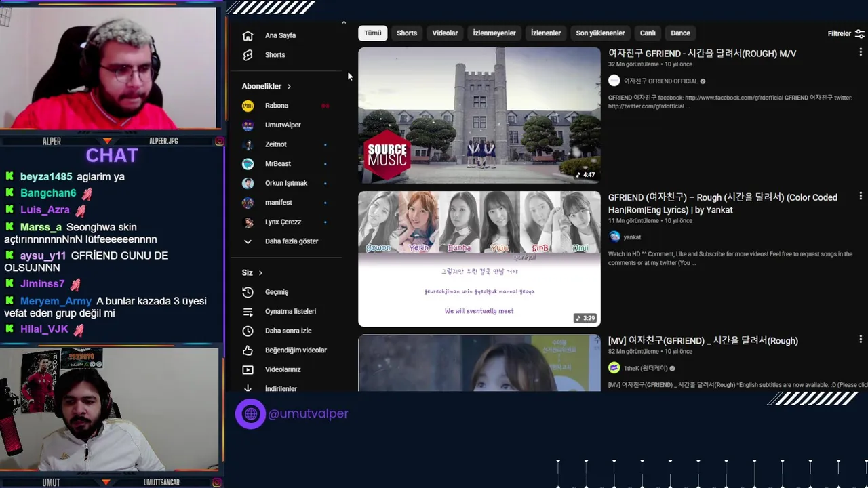868x488 pixels.
Task: Click 1theK Rough MV thumbnail
Action: [479, 363]
